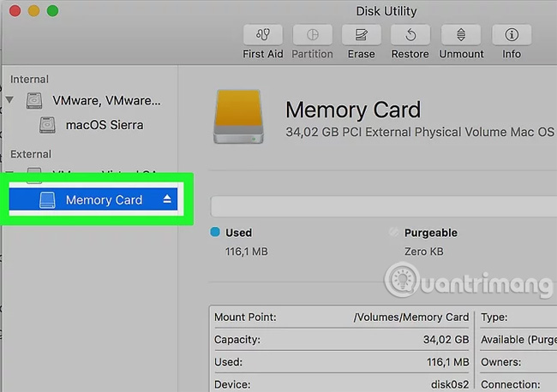
Task: Click the macOS Sierra disk icon
Action: point(47,125)
